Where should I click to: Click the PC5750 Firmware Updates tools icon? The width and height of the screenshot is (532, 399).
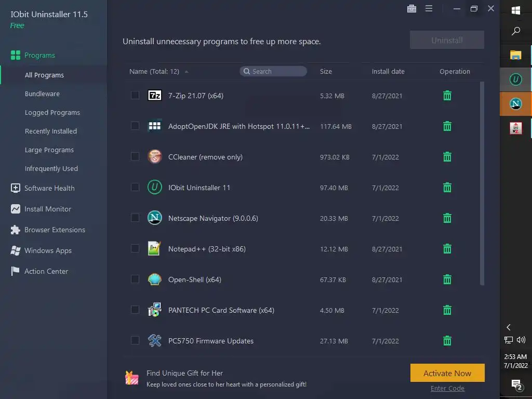155,340
